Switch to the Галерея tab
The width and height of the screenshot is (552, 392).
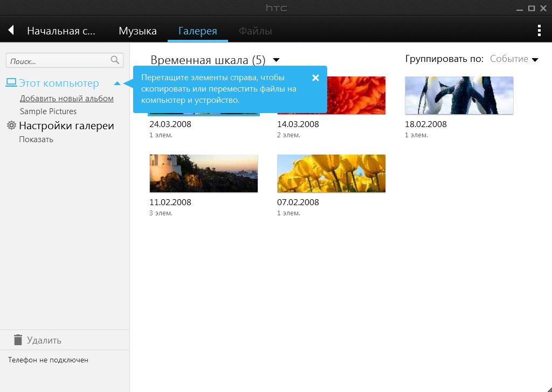tap(197, 31)
